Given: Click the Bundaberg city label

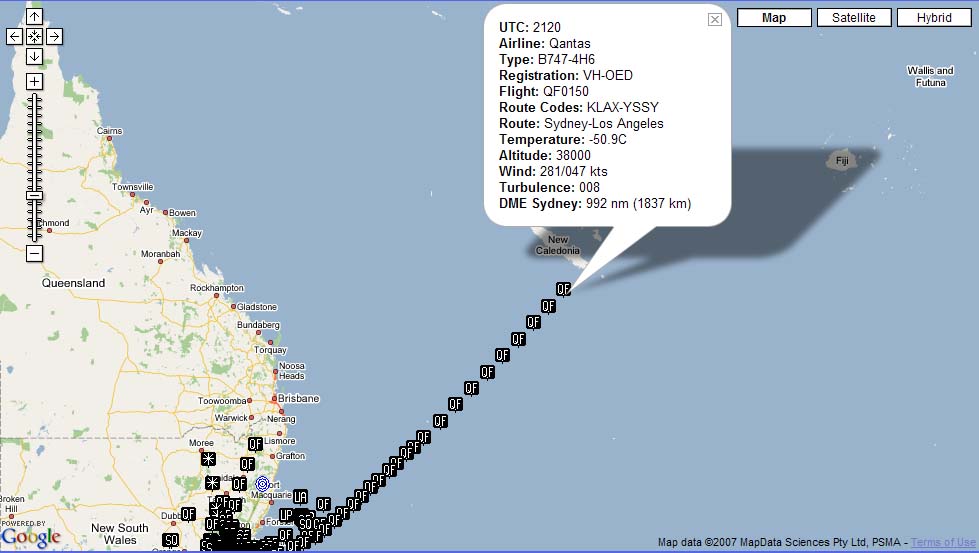Looking at the screenshot, I should 258,325.
